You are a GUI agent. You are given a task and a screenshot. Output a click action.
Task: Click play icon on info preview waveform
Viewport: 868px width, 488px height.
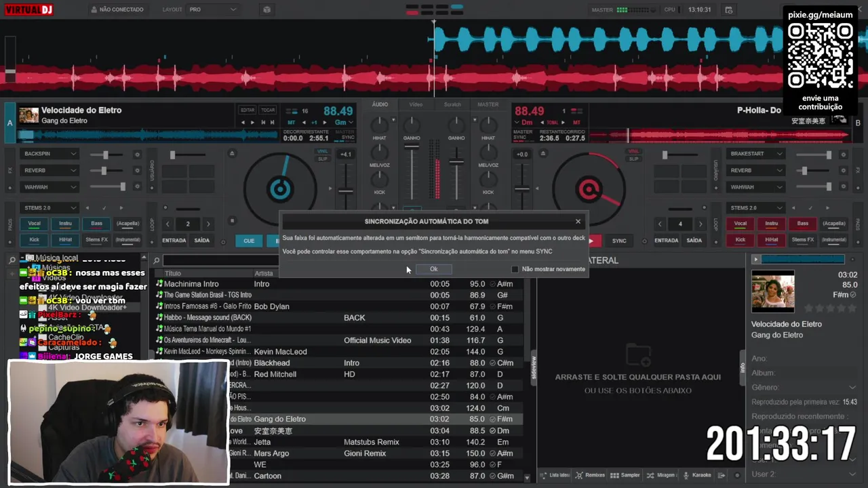755,259
